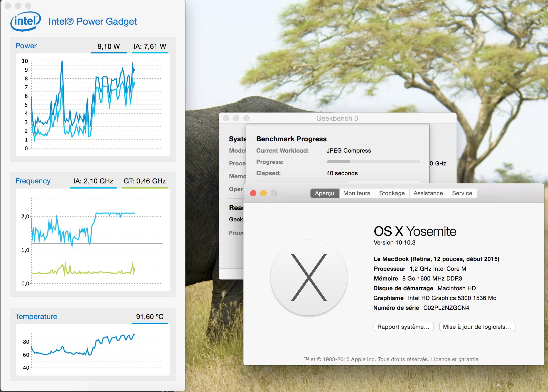Click the IA: 2,10 GHz frequency label
Screen dimensions: 548x392
click(x=93, y=181)
